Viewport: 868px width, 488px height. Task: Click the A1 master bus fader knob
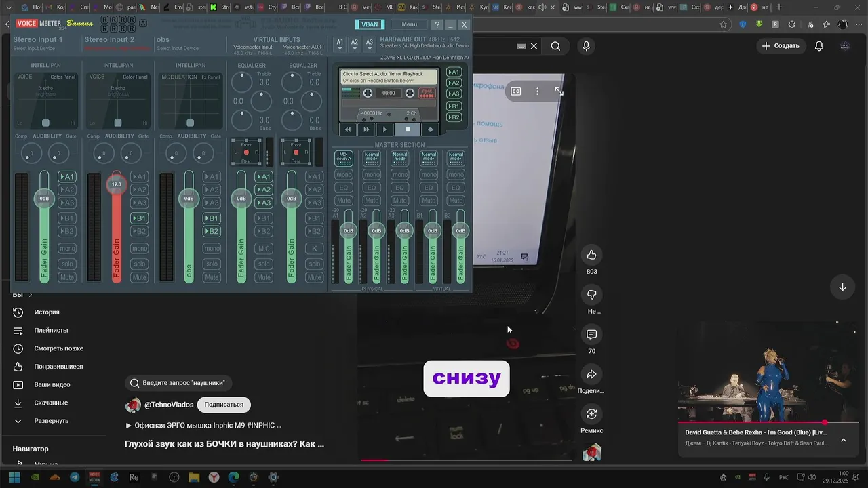pos(348,231)
